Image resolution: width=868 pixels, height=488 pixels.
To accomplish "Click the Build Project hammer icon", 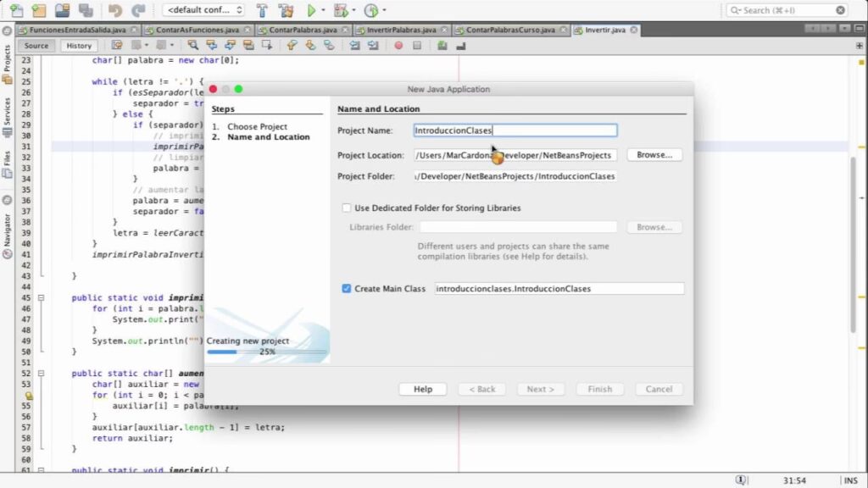I will click(x=262, y=11).
